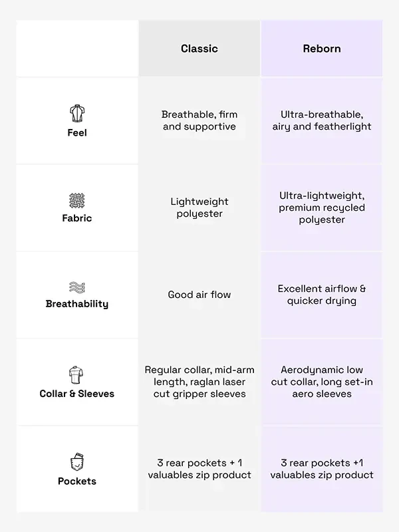Click 'Ultra-breathable, airy and featherlight' cell
Viewport: 399px width, 532px height.
tap(321, 120)
